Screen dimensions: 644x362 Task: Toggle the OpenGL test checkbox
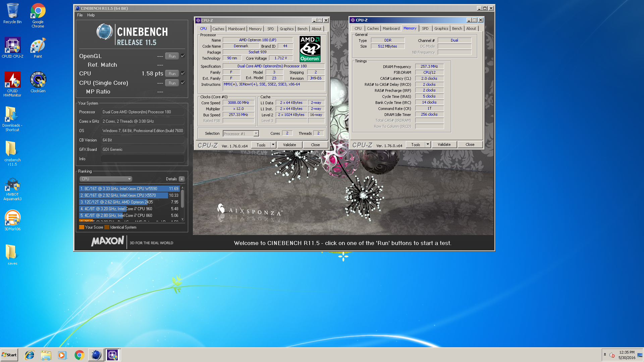(x=183, y=56)
